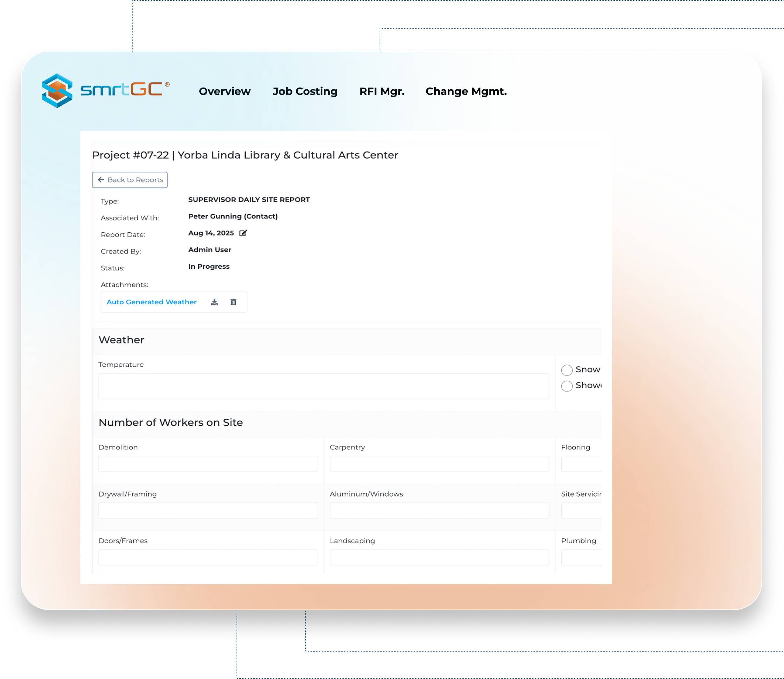Image resolution: width=784 pixels, height=679 pixels.
Task: Delete the weather attachment with the trash icon
Action: point(233,302)
